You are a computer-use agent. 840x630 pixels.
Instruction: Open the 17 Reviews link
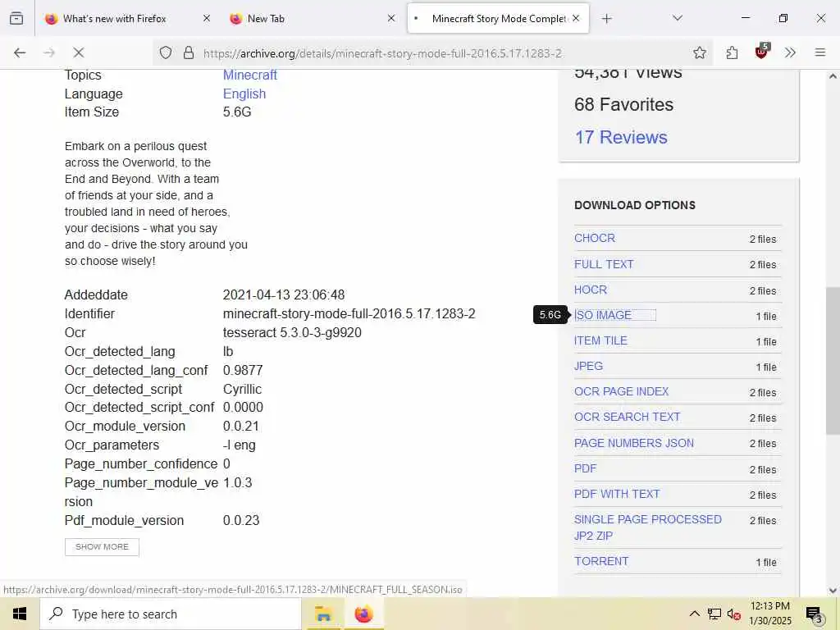(x=621, y=137)
